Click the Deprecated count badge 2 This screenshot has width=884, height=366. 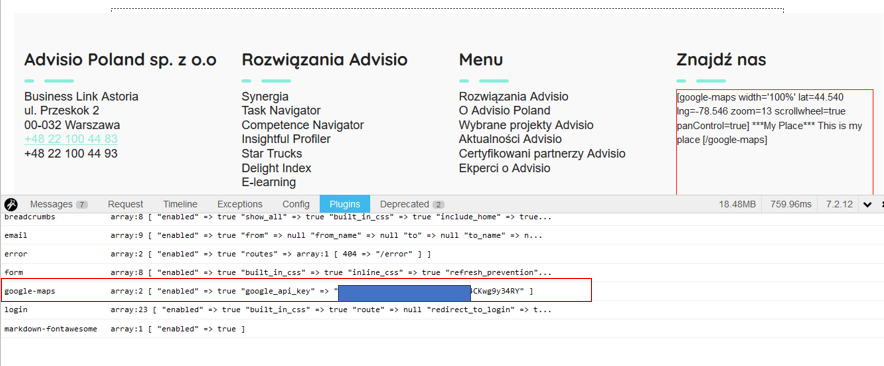(x=439, y=204)
